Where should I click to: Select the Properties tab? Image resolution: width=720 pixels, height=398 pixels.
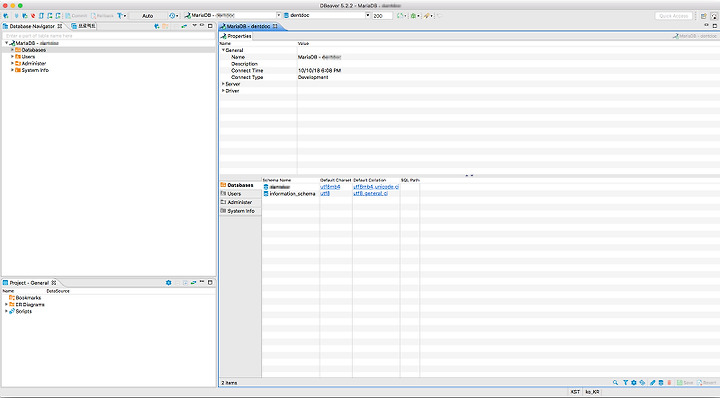[236, 36]
